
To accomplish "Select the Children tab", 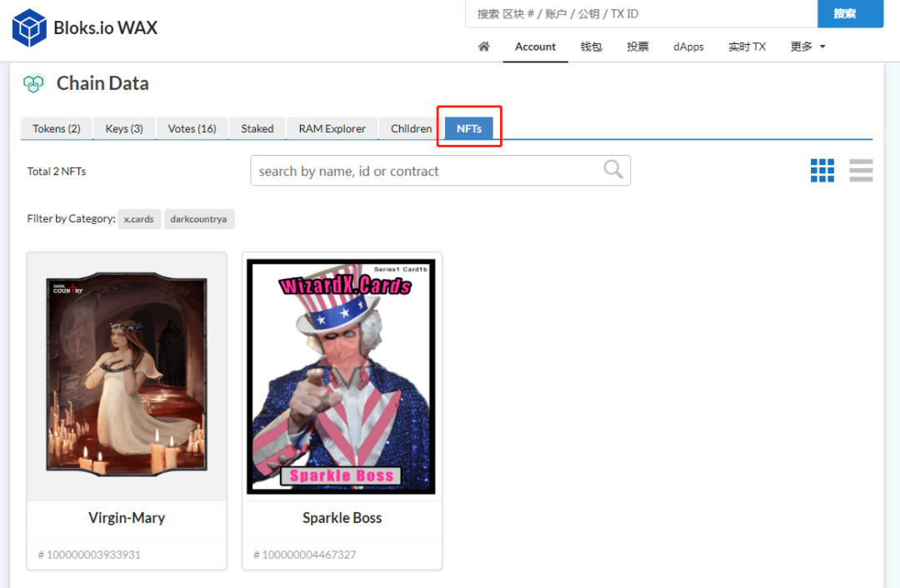I will tap(411, 128).
